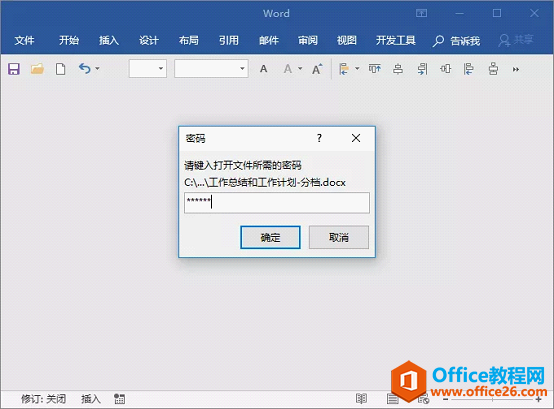Cancel the dialog with 取消 button

(339, 237)
